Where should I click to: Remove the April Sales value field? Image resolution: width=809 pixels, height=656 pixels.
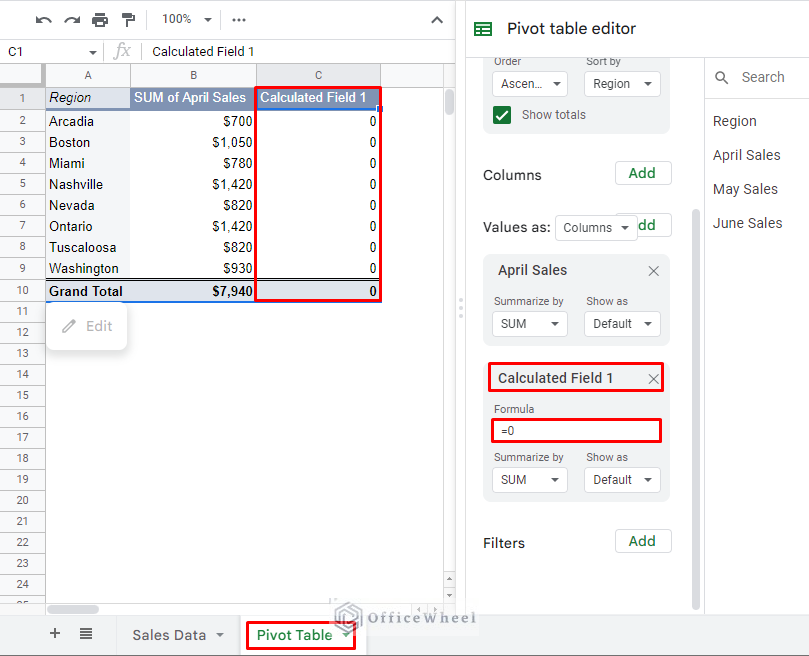pyautogui.click(x=653, y=271)
